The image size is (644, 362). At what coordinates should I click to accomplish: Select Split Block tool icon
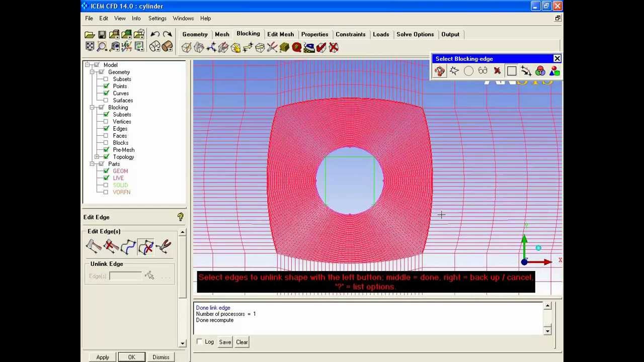(x=199, y=48)
